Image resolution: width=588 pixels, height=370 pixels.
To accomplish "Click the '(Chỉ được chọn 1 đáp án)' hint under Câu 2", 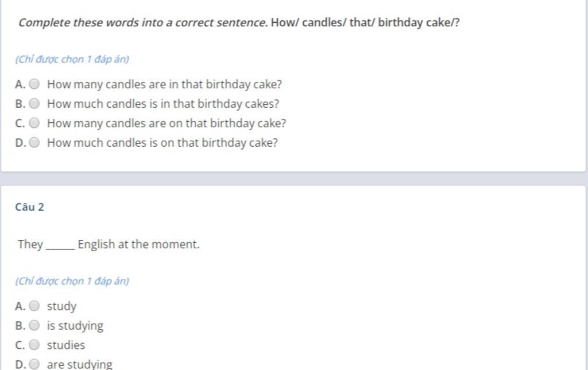I will [72, 281].
